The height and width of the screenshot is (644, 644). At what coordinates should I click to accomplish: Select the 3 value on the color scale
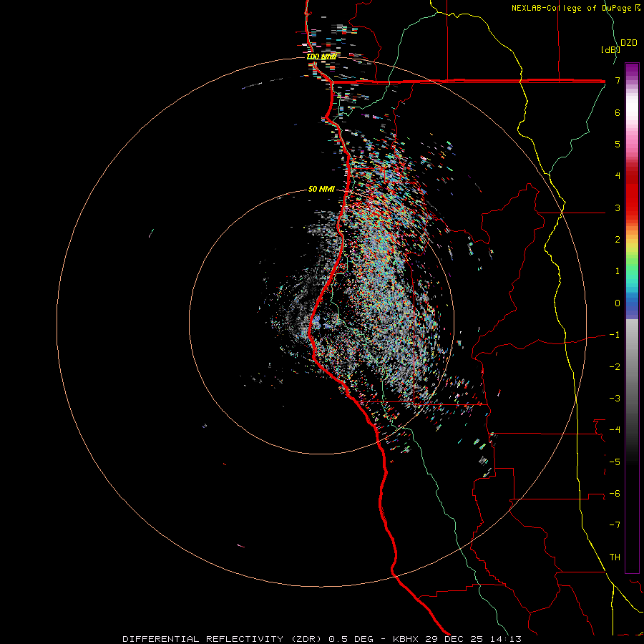618,208
